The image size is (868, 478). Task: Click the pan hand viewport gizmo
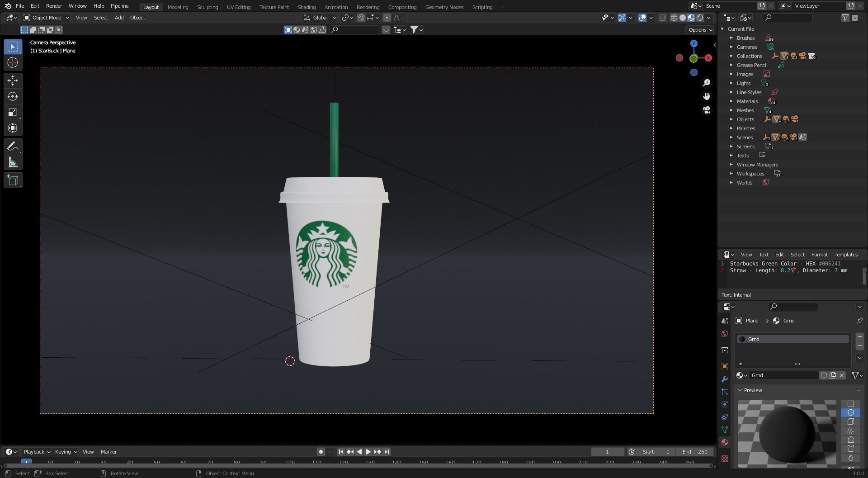[x=707, y=96]
